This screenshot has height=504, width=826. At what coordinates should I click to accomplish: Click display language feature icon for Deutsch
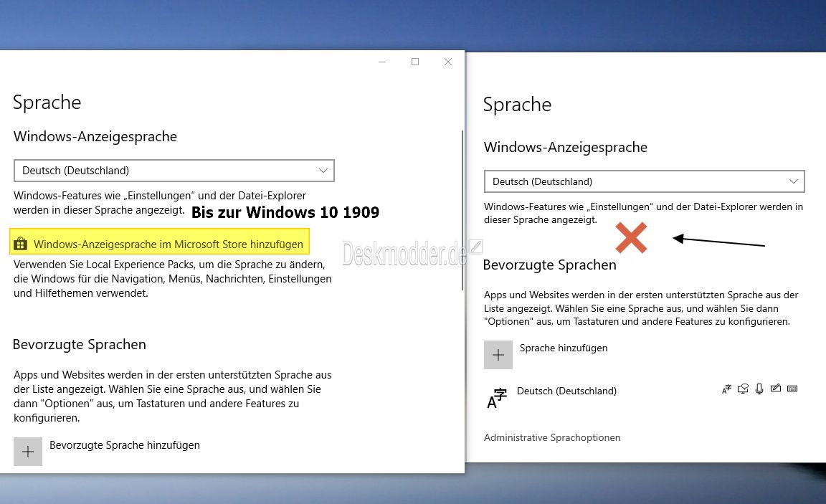pos(727,389)
